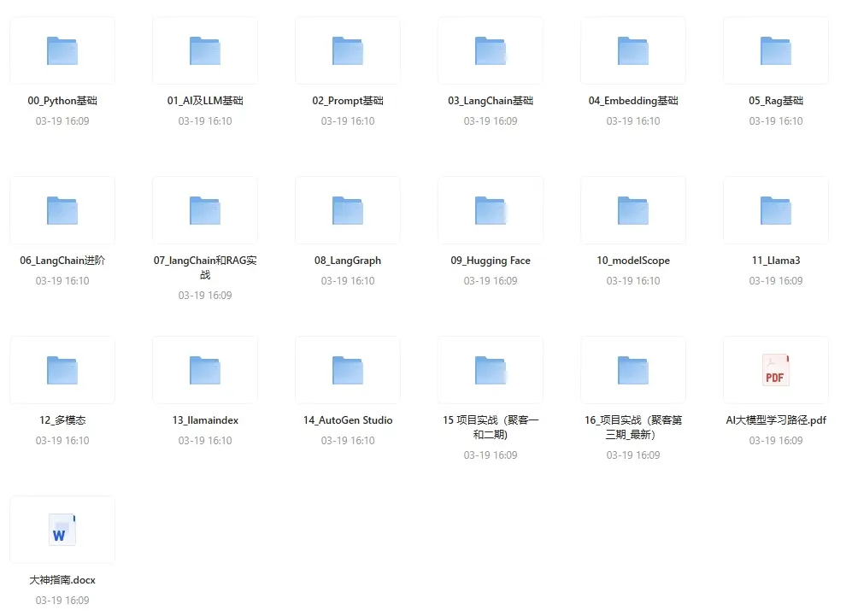Screen dimensions: 858x616
Task: Click the date under AI大模型学习路径.pdf
Action: click(x=776, y=440)
